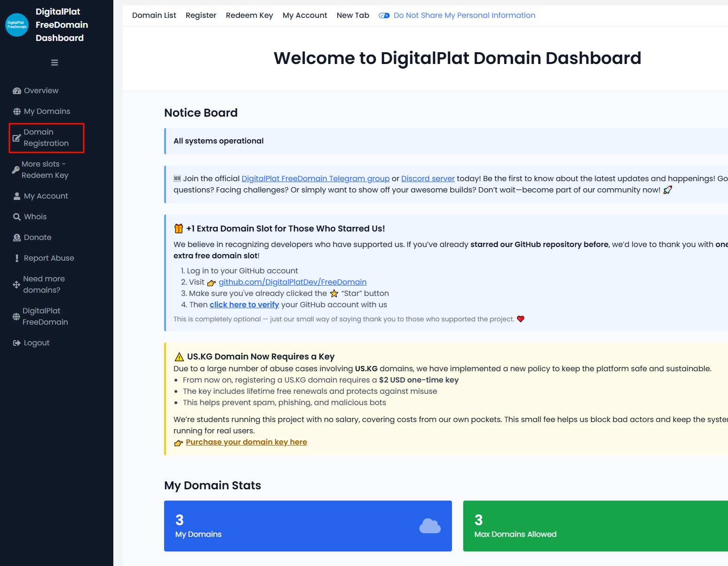Click "+1 Extra Domain Slot" notice heading
This screenshot has height=566, width=728.
285,229
